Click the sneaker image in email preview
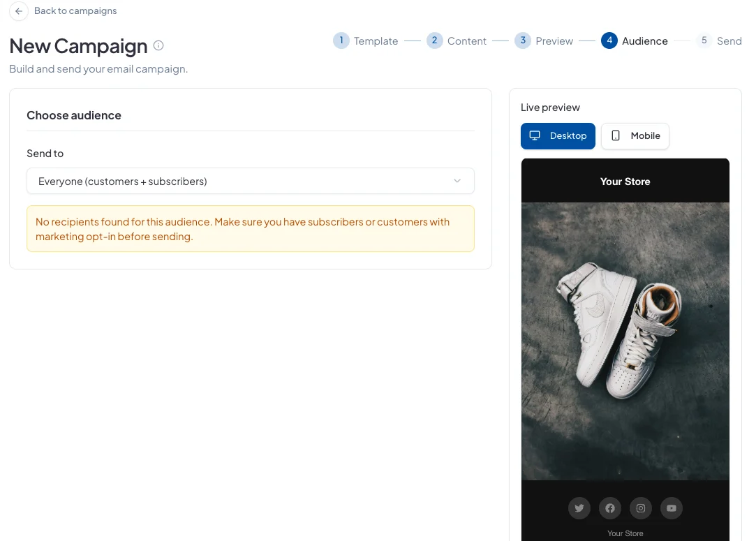The width and height of the screenshot is (756, 541). [x=625, y=341]
